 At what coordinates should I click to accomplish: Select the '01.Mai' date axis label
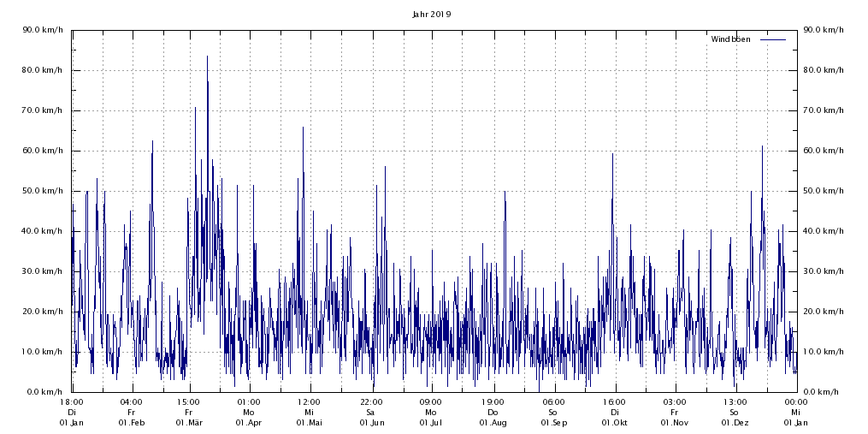coord(309,423)
